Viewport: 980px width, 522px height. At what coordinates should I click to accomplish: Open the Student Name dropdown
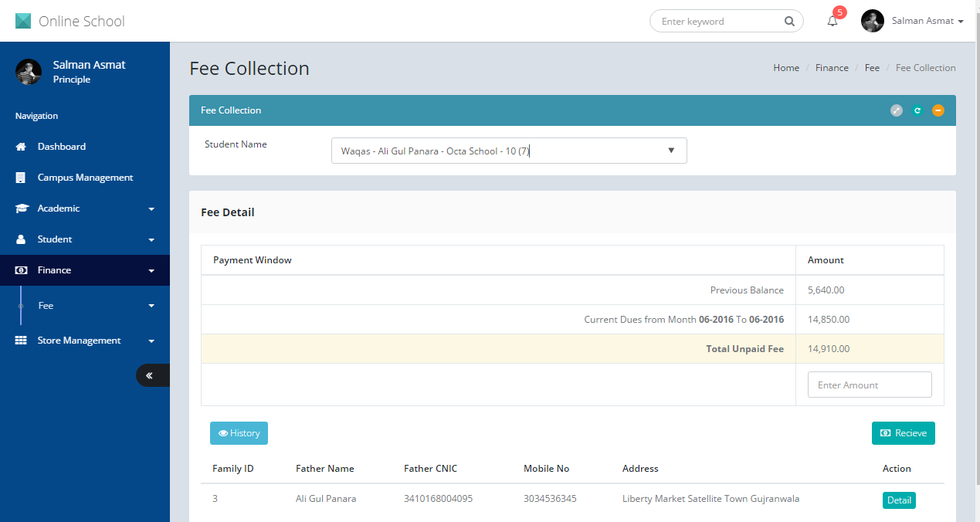pyautogui.click(x=508, y=151)
